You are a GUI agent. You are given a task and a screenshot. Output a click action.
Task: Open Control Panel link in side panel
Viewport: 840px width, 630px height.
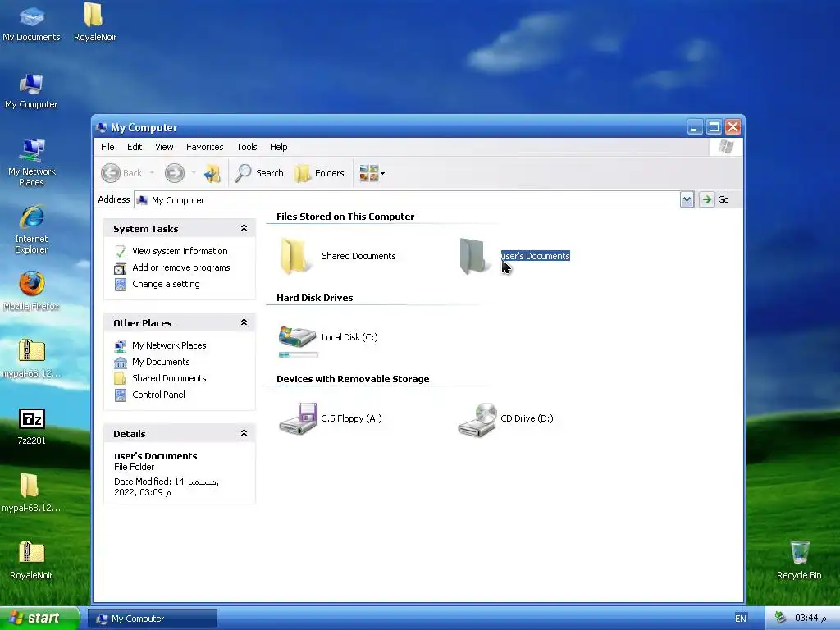[158, 395]
